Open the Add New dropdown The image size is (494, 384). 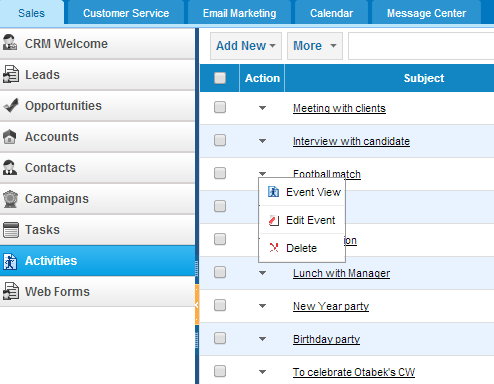click(x=246, y=46)
